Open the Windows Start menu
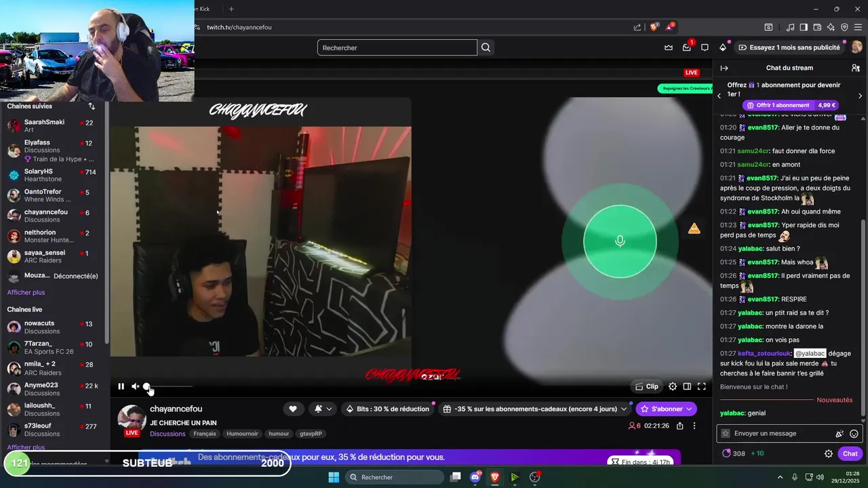The height and width of the screenshot is (488, 868). pos(334,477)
